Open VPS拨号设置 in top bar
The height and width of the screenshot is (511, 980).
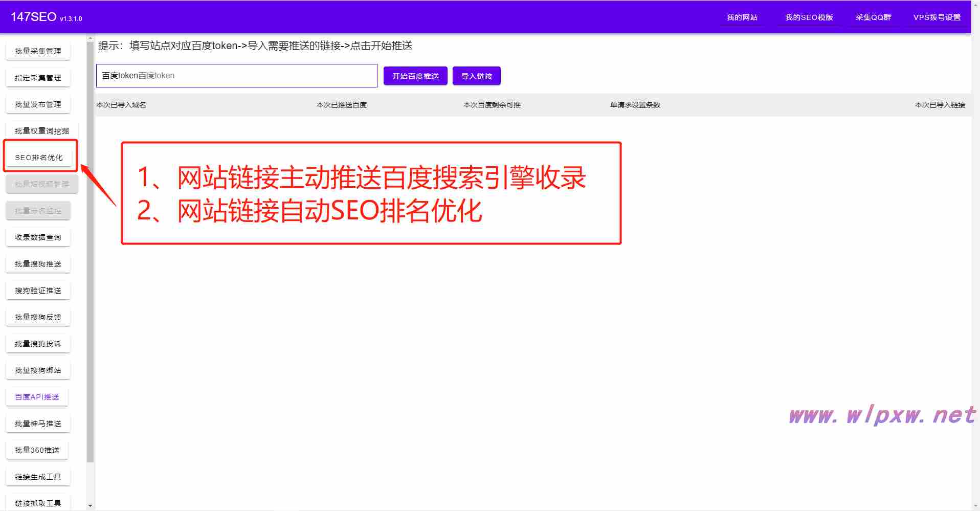coord(937,17)
